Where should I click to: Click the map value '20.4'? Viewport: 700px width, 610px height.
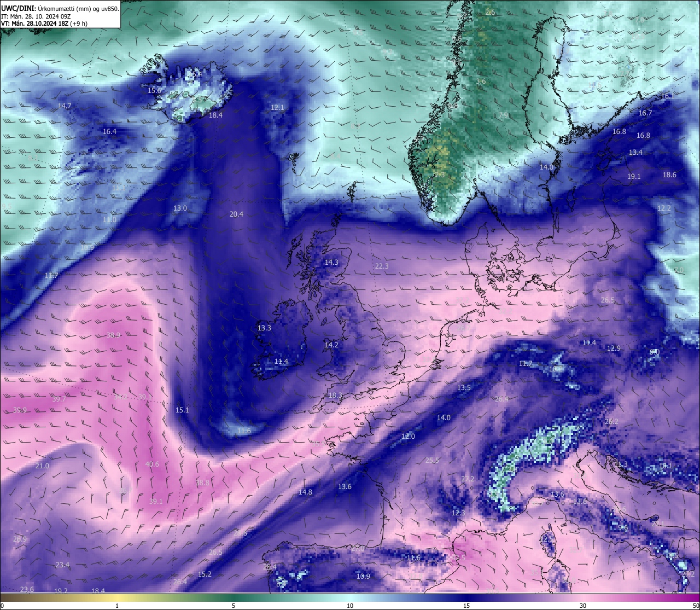click(x=236, y=214)
